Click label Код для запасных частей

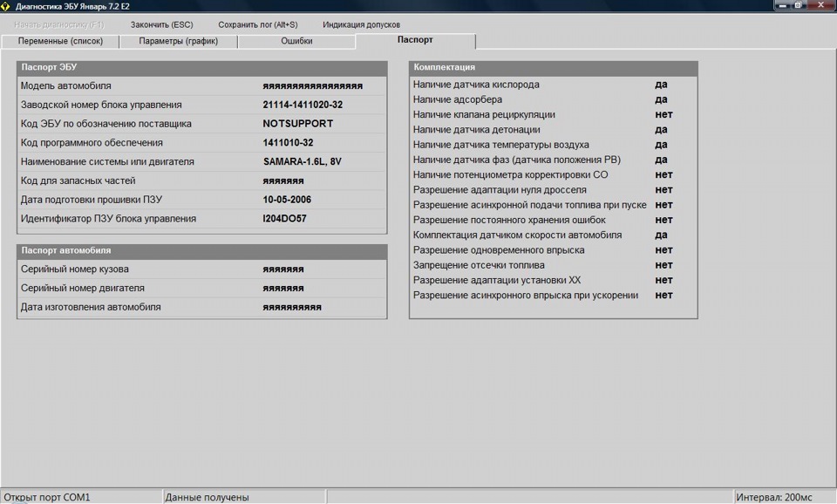(78, 181)
